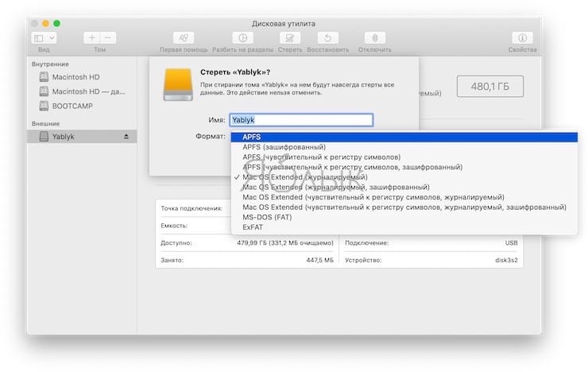Select BOOTCAMP volume in sidebar

coord(82,107)
